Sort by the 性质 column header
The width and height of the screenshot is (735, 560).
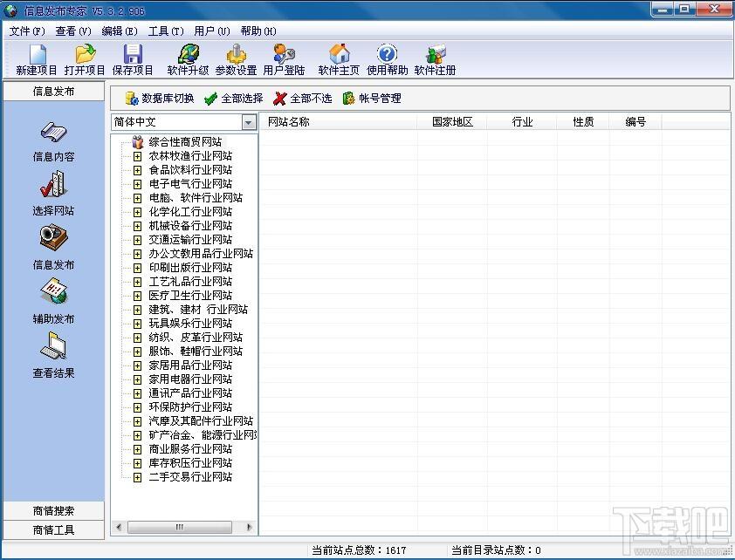click(x=583, y=122)
